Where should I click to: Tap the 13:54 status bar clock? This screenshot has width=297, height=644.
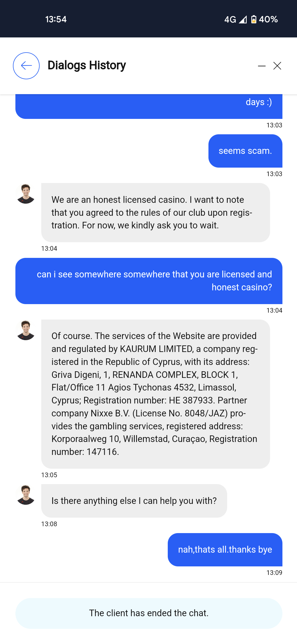(x=56, y=19)
